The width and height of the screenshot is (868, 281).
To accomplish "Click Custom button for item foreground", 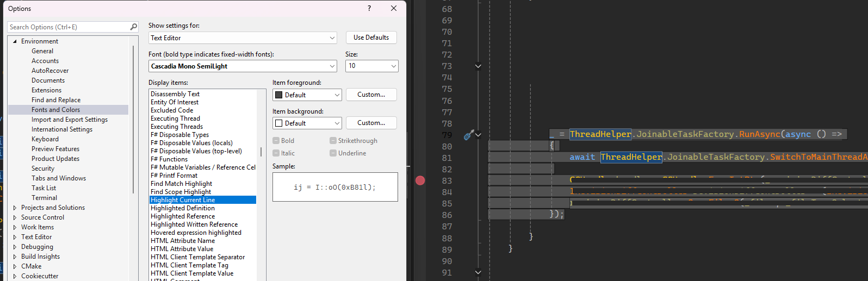I will 371,95.
